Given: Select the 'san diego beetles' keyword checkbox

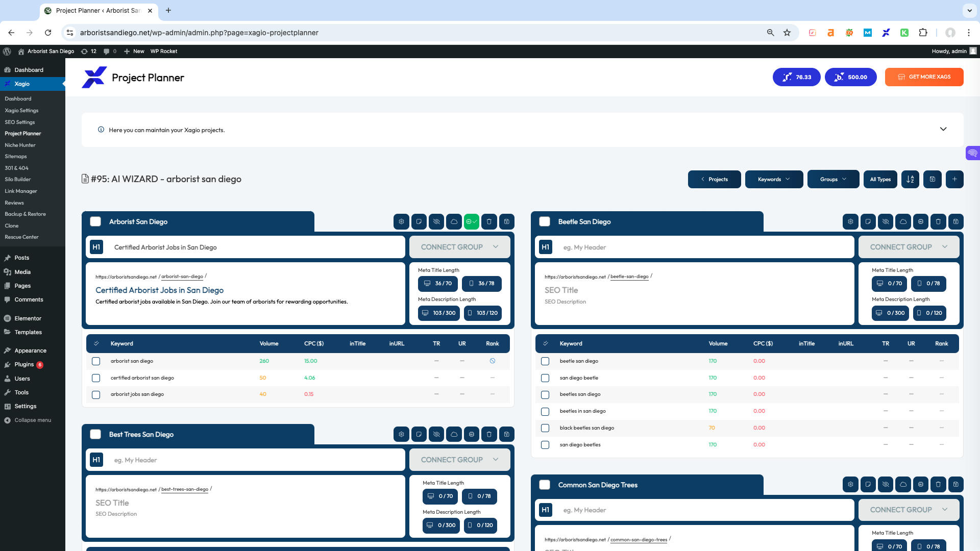Looking at the screenshot, I should point(545,445).
